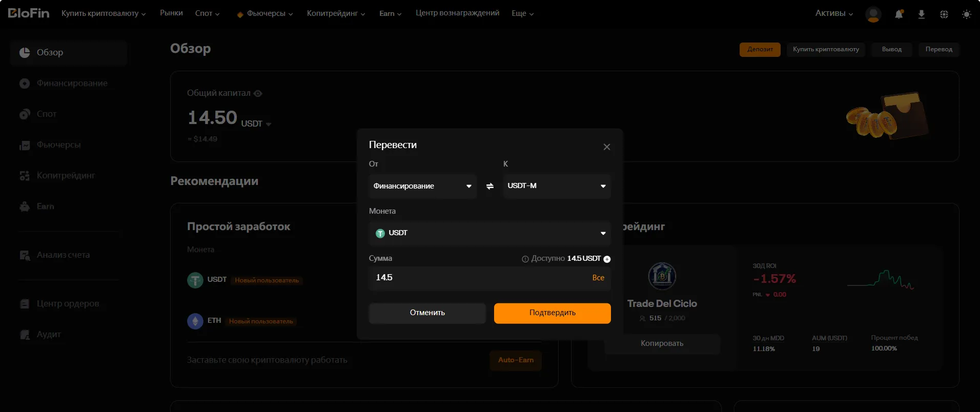This screenshot has width=980, height=412.
Task: Expand the Спот top menu
Action: tap(208, 13)
